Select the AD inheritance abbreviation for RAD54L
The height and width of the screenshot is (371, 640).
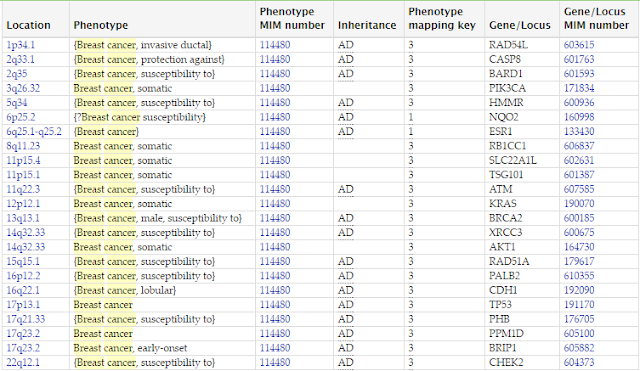tap(345, 45)
